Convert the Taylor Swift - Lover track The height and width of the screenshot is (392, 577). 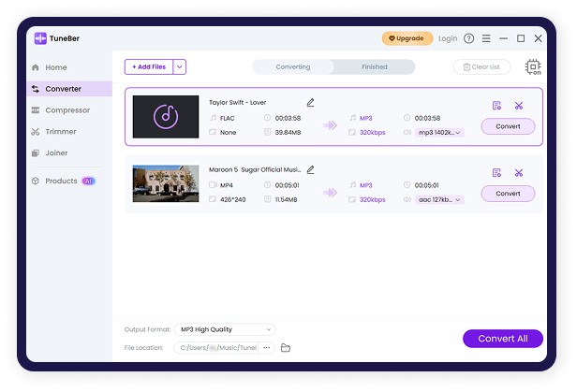(508, 126)
